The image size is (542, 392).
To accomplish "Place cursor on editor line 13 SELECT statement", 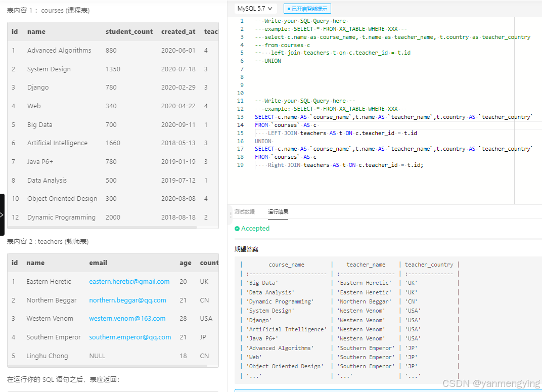I will tap(394, 117).
